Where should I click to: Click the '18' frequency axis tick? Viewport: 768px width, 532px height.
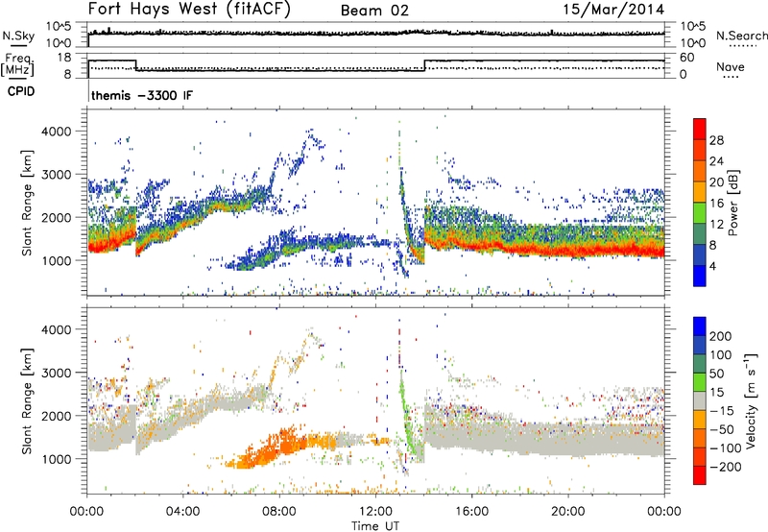[64, 58]
